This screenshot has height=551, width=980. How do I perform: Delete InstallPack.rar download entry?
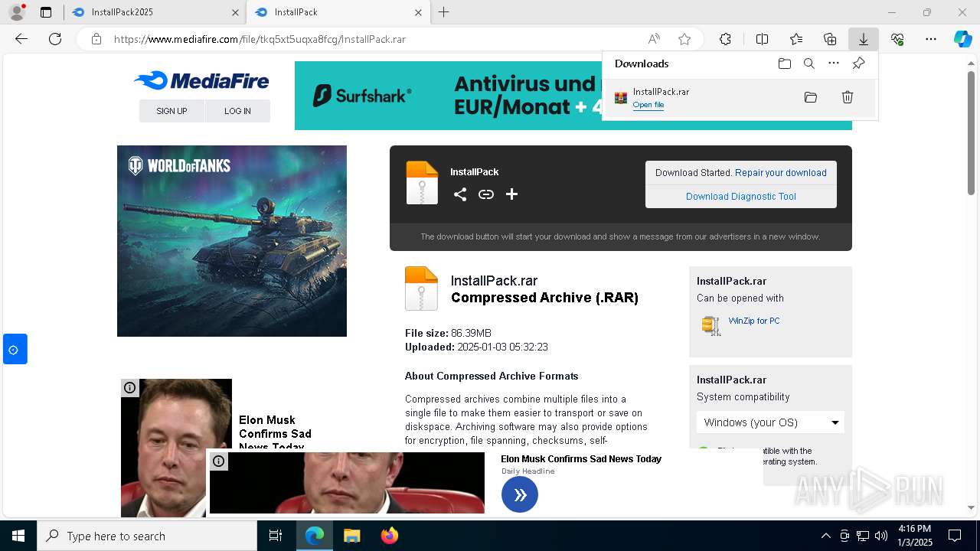848,97
